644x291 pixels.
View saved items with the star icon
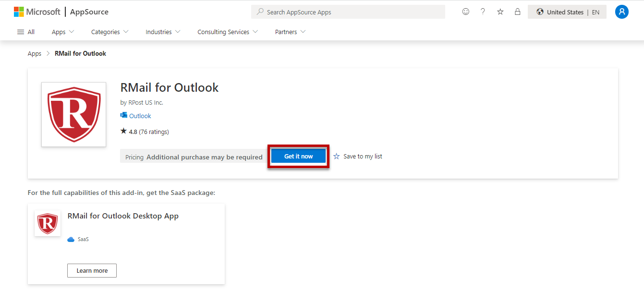click(500, 11)
